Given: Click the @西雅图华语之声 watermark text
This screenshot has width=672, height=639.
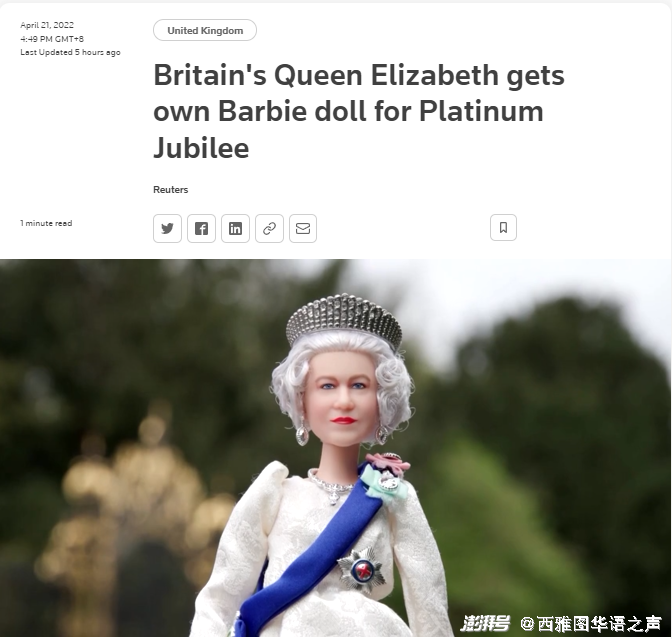Looking at the screenshot, I should coord(591,624).
